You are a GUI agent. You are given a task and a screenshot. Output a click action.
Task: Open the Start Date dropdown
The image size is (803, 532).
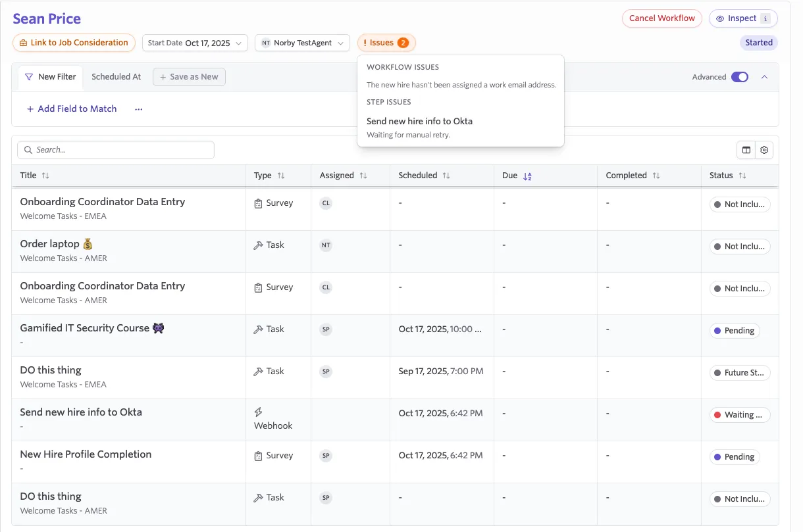[x=195, y=43]
